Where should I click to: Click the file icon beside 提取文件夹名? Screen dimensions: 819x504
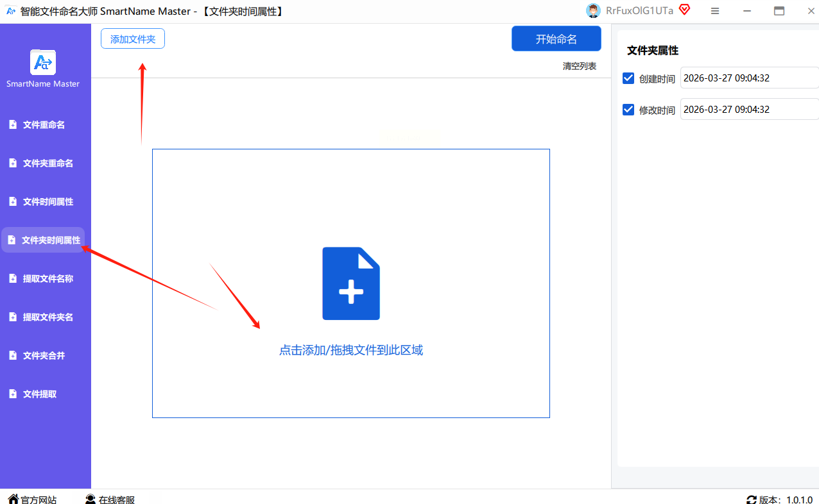(x=13, y=317)
